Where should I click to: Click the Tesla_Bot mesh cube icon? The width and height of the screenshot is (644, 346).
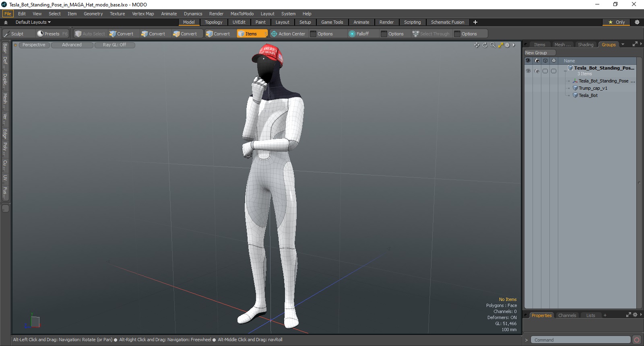pos(576,95)
